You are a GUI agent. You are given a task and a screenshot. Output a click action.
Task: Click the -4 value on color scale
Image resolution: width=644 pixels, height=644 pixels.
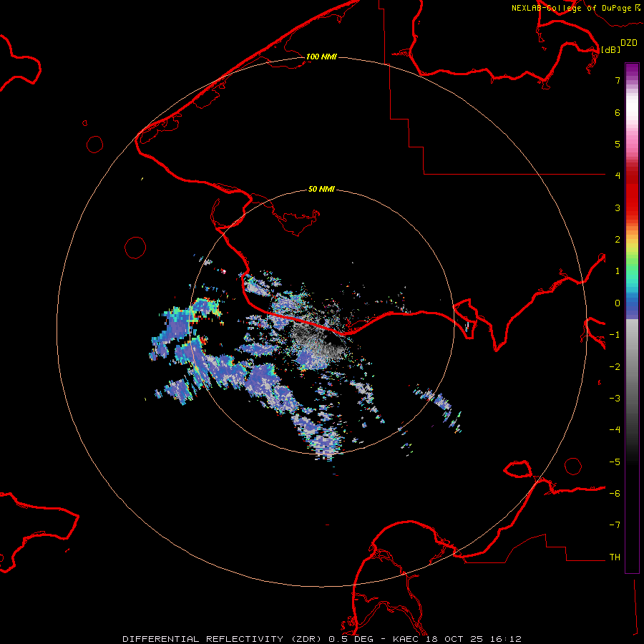(615, 430)
